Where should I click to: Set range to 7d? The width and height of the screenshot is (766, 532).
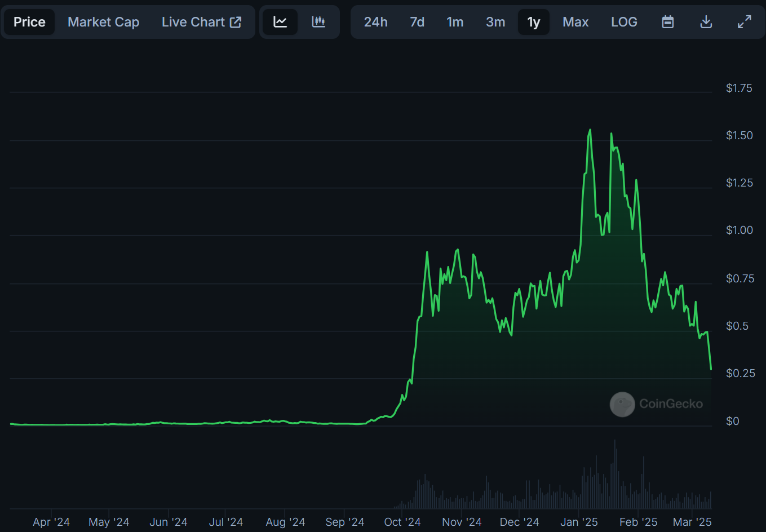point(417,22)
